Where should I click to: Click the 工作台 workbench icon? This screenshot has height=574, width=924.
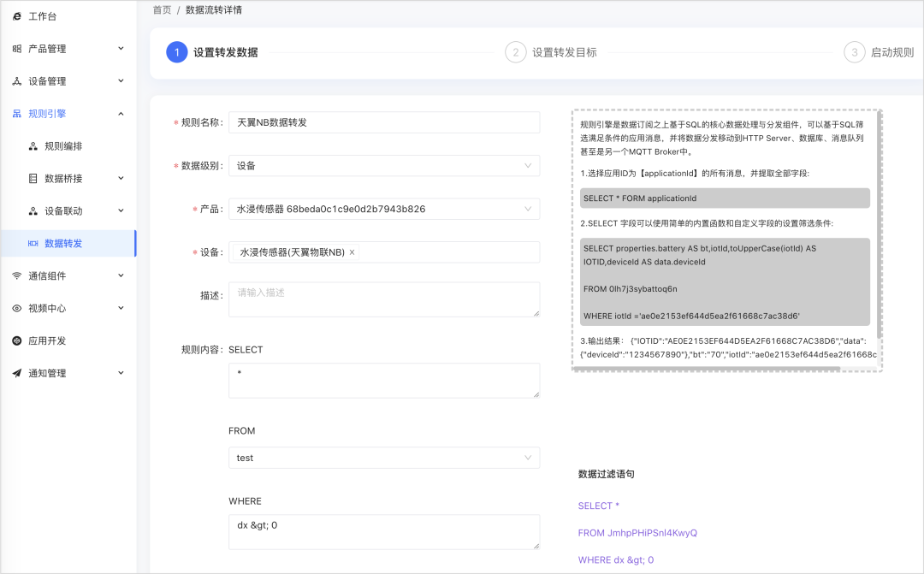(x=17, y=16)
